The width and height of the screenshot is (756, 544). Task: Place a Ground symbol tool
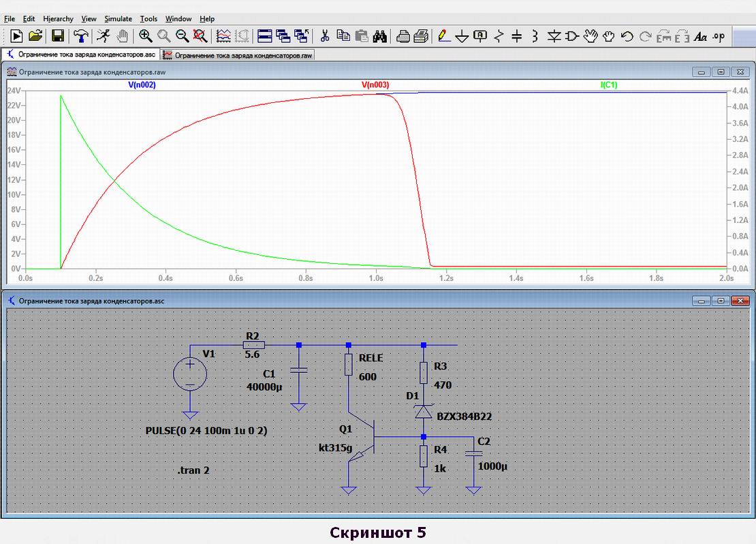coord(462,36)
